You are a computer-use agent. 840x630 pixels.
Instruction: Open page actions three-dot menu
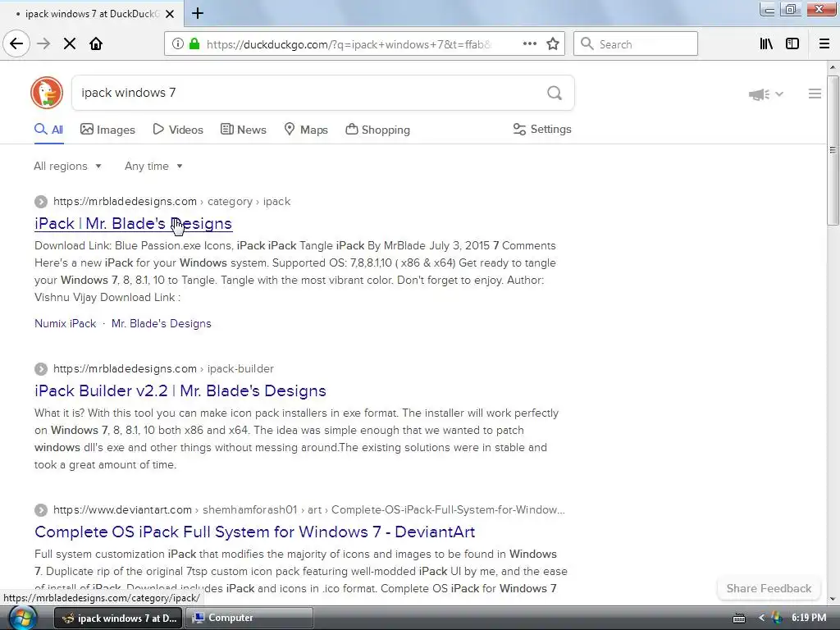pyautogui.click(x=530, y=44)
